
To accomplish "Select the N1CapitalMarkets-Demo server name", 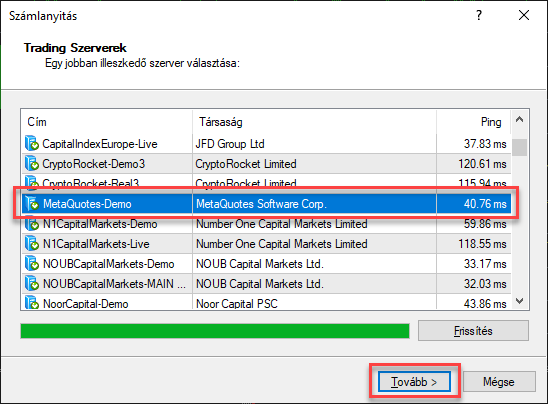I will 100,224.
